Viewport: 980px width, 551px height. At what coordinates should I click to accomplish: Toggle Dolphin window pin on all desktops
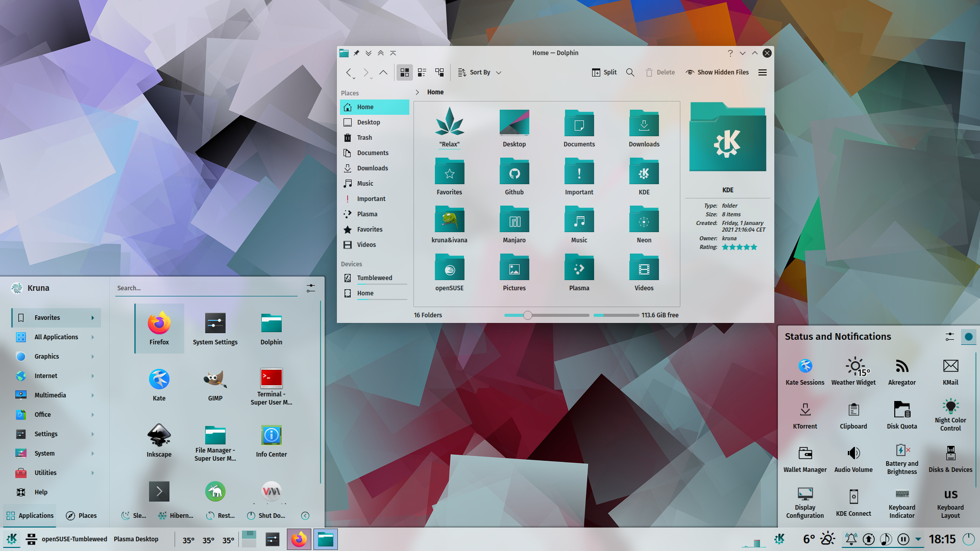coord(356,53)
